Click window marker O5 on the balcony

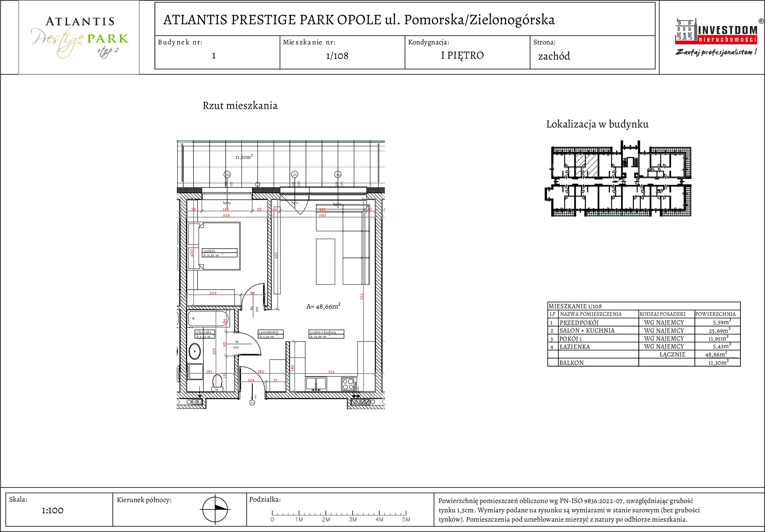(x=227, y=174)
